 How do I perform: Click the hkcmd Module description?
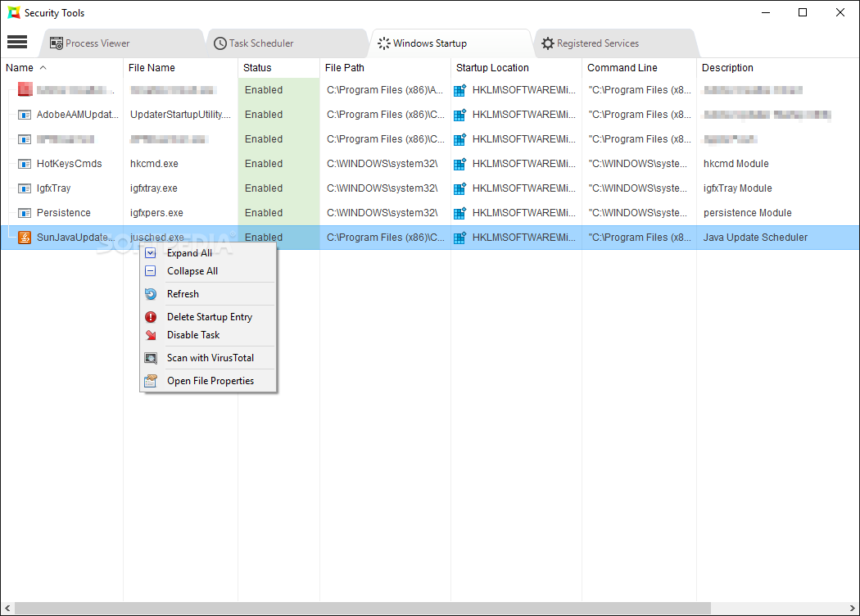(x=736, y=164)
